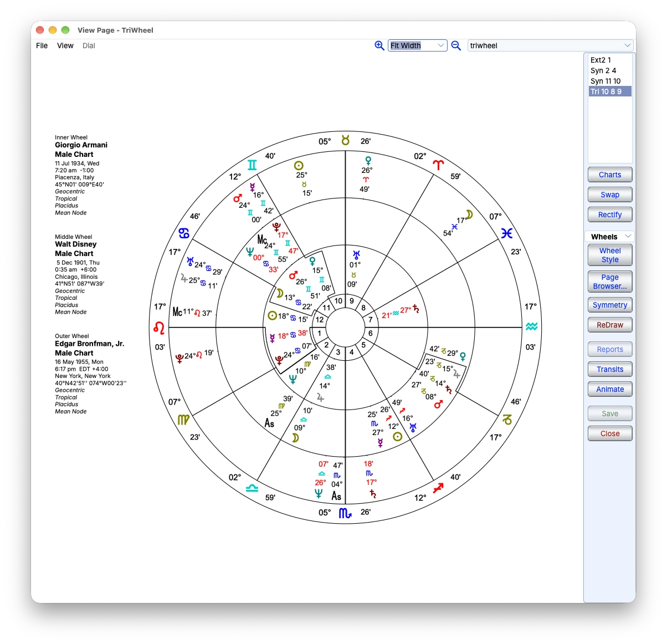Click the zoom out magnifier icon
Screen dimensions: 667x644
(456, 45)
